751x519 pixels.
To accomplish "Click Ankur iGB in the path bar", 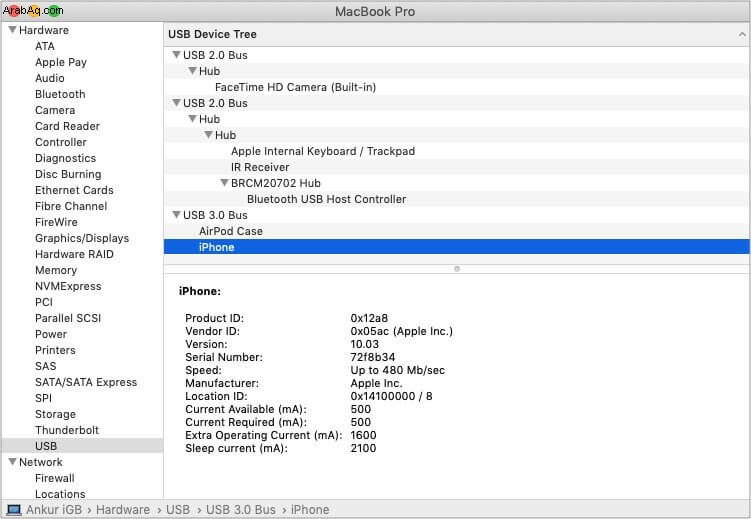I will pos(54,510).
